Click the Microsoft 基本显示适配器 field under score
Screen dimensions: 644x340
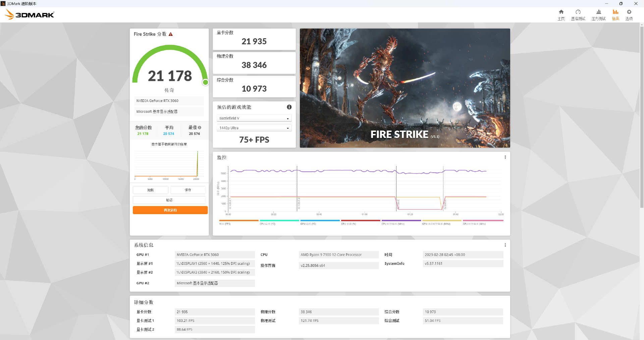tap(169, 111)
